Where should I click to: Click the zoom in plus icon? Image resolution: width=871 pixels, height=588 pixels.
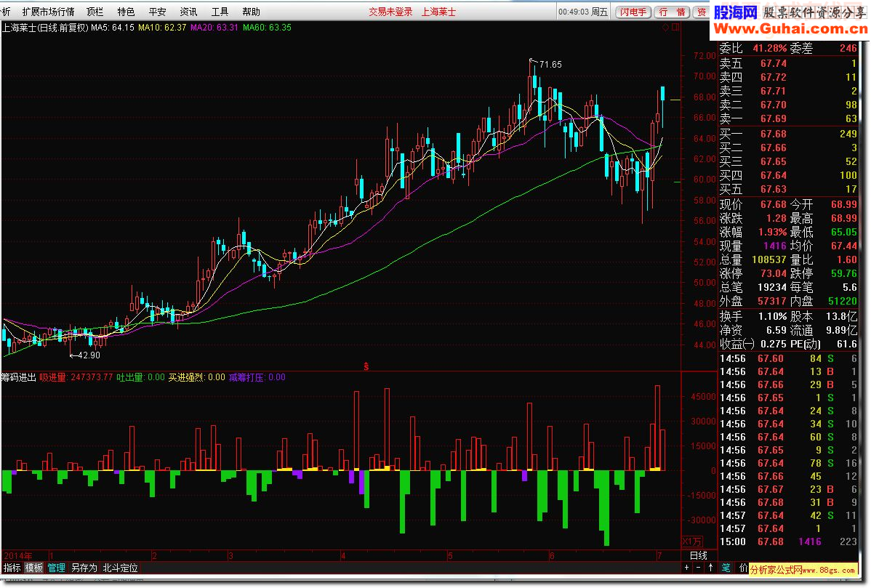(x=688, y=568)
